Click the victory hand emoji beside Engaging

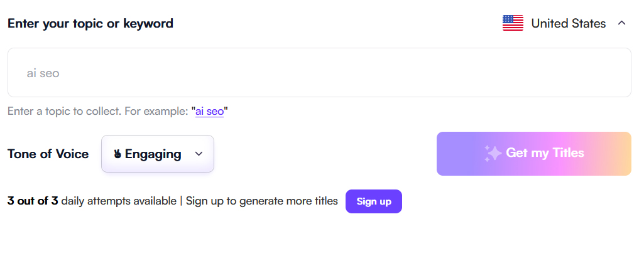point(117,154)
